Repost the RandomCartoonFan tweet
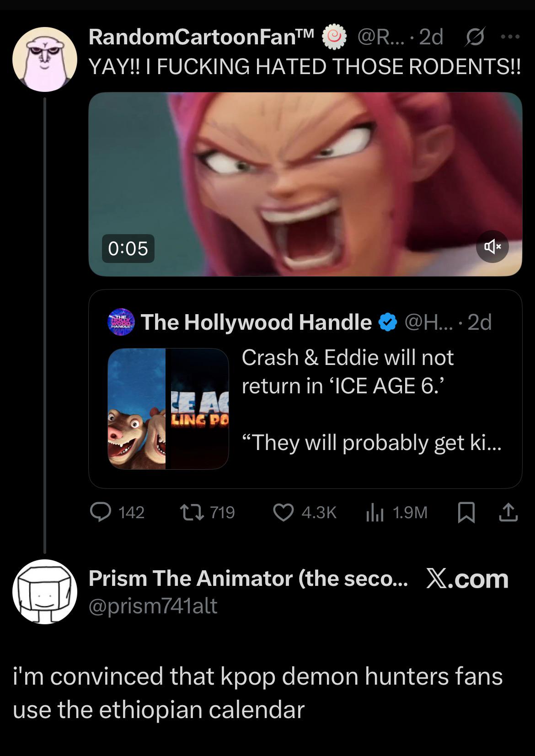The image size is (535, 756). tap(192, 512)
